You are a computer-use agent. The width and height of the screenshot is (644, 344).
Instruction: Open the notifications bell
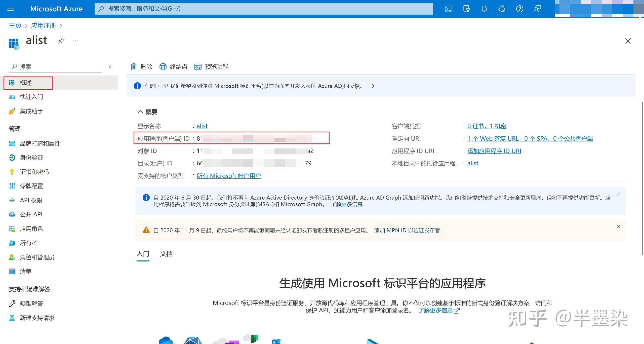point(484,9)
